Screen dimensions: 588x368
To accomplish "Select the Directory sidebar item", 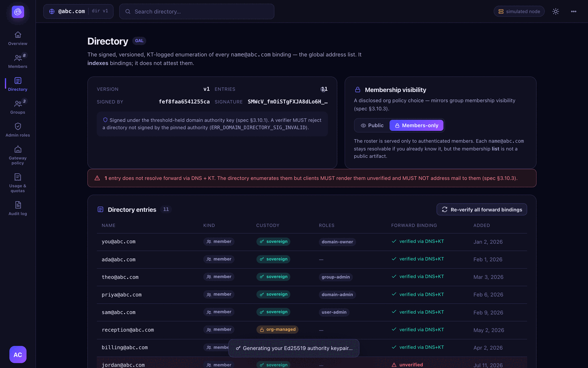I will [x=18, y=84].
